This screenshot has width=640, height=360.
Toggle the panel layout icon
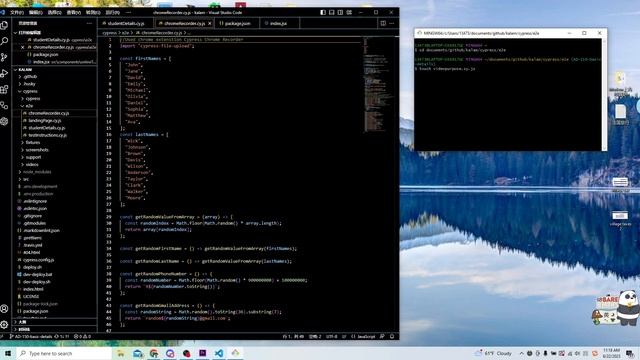pos(331,13)
